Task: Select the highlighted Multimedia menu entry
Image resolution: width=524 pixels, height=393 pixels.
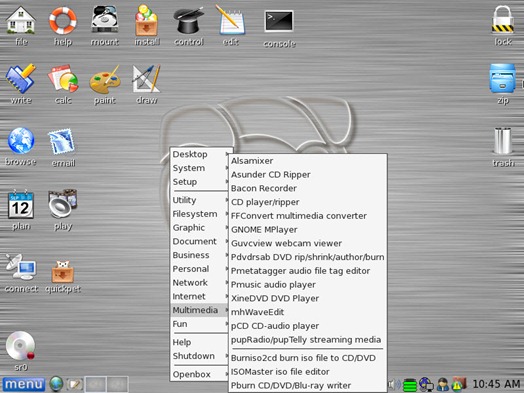Action: point(201,310)
